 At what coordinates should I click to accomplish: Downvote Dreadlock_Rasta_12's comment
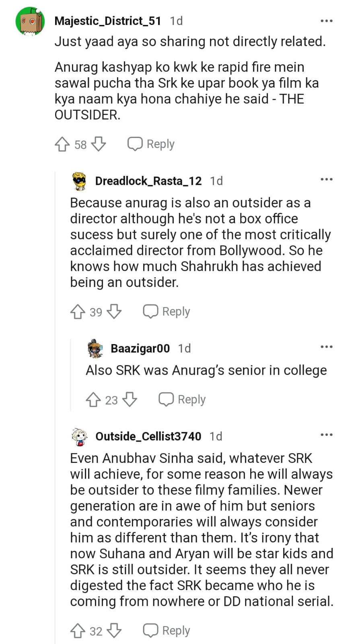pyautogui.click(x=114, y=312)
